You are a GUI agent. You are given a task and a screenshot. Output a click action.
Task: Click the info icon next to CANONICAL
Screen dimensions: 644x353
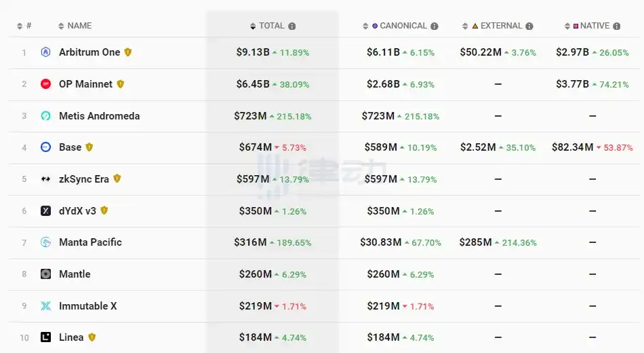[435, 26]
